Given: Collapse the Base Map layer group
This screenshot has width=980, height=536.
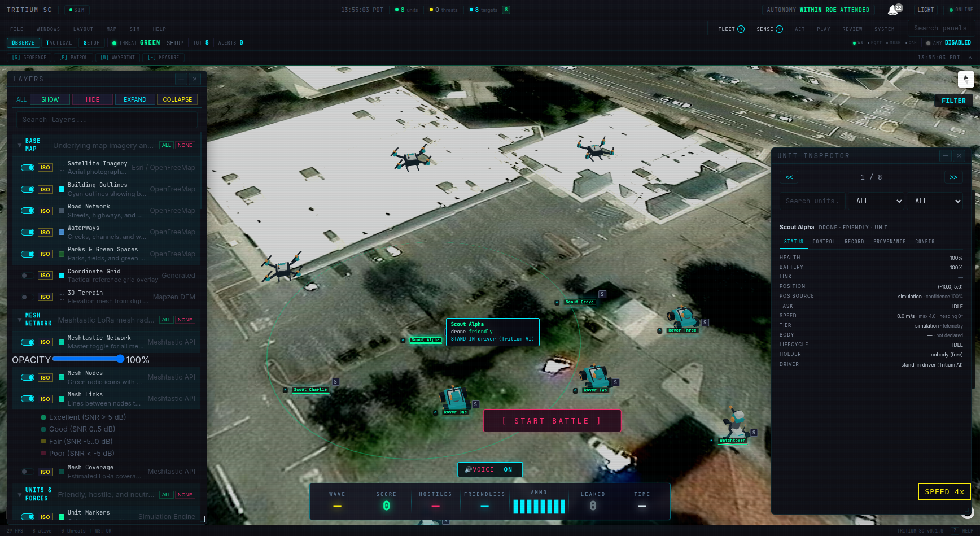Looking at the screenshot, I should click(20, 145).
